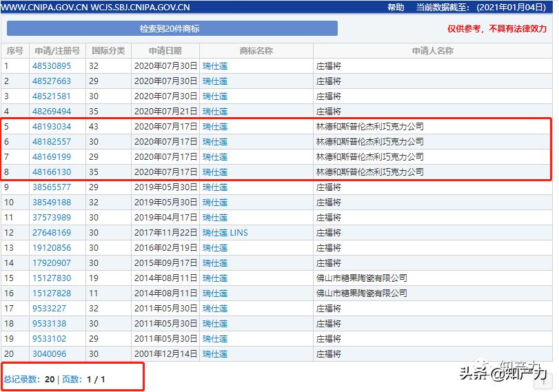Screen dimensions: 559x392
Task: Open registration number 15127830
Action: pos(52,278)
